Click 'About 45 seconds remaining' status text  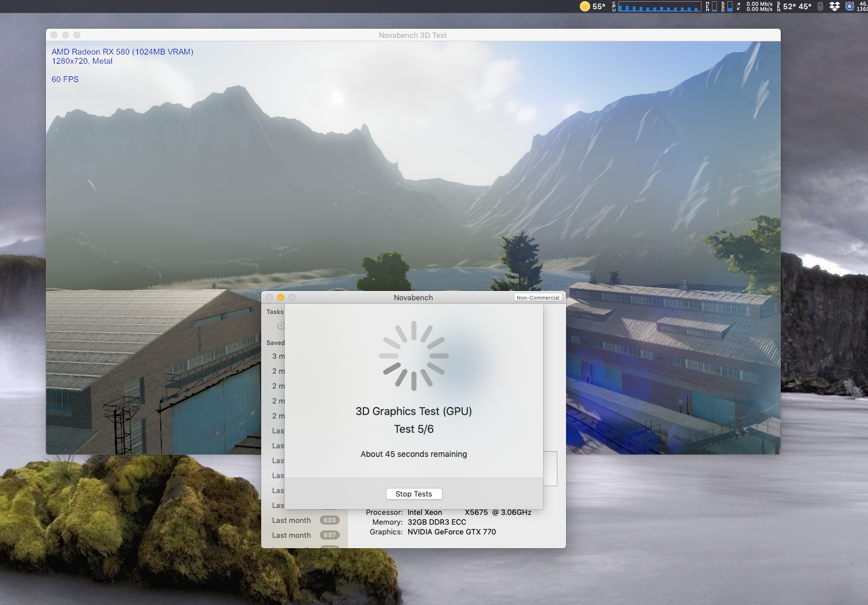[413, 454]
